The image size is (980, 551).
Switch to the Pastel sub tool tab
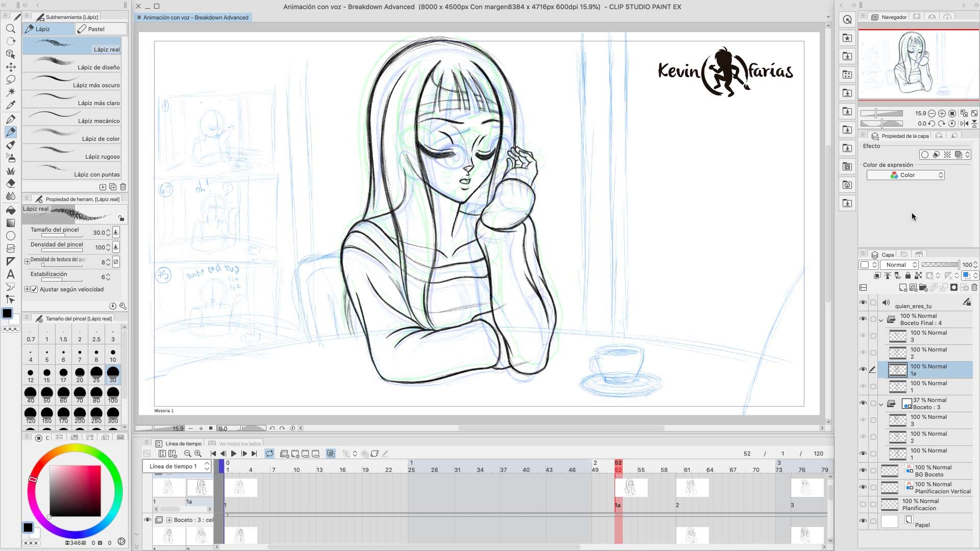click(x=101, y=29)
